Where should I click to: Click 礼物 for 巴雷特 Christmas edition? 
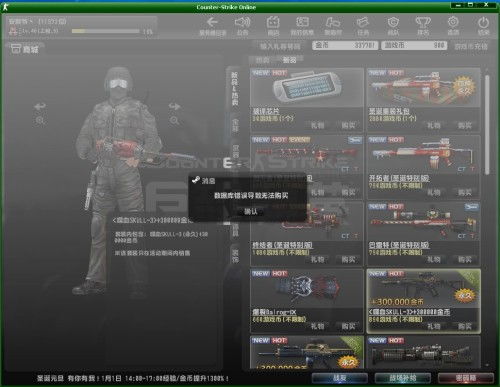click(434, 259)
